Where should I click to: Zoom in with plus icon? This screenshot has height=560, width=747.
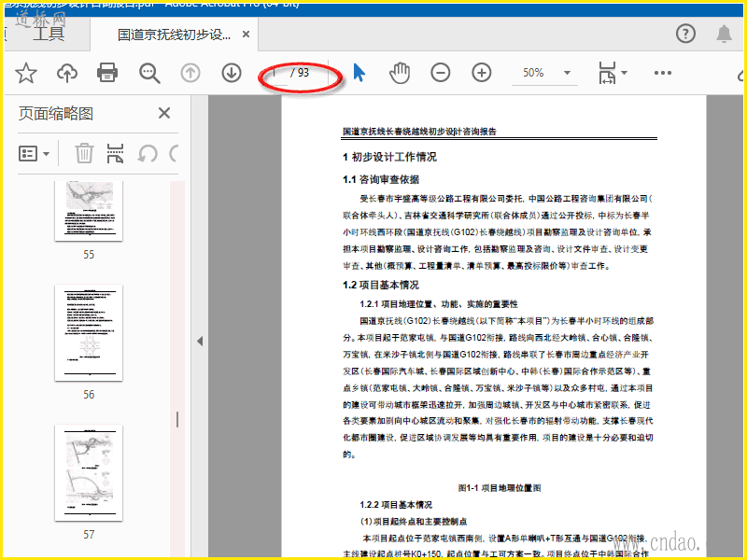tap(481, 73)
